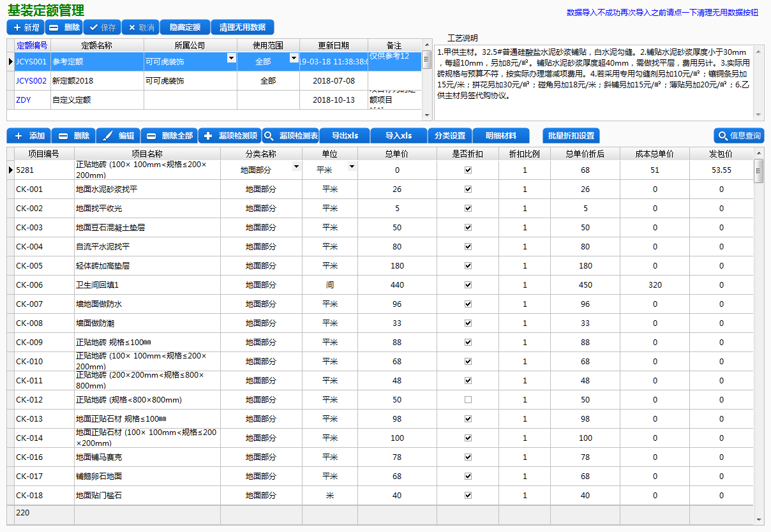This screenshot has width=771, height=532.
Task: Select quota JCYS001
Action: [31, 62]
